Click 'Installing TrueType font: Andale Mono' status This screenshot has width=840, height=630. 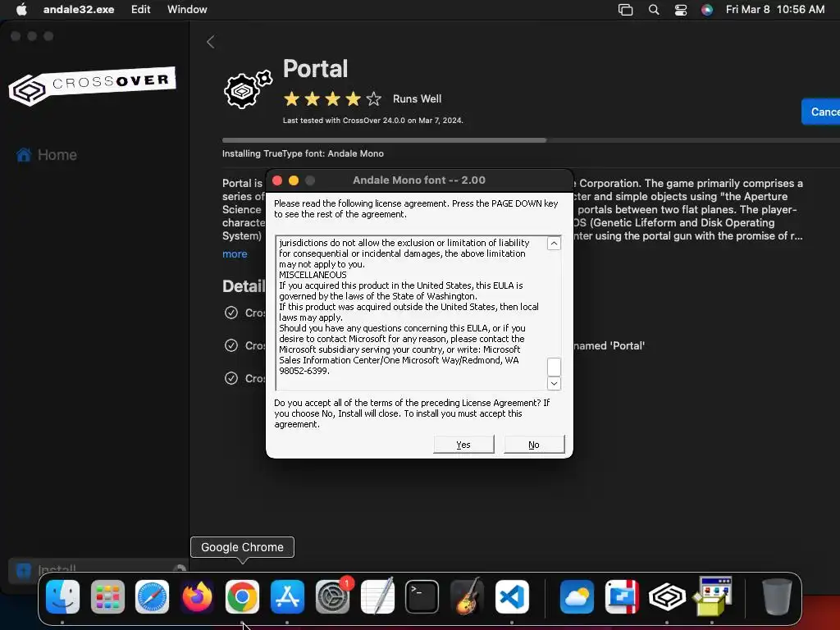303,153
